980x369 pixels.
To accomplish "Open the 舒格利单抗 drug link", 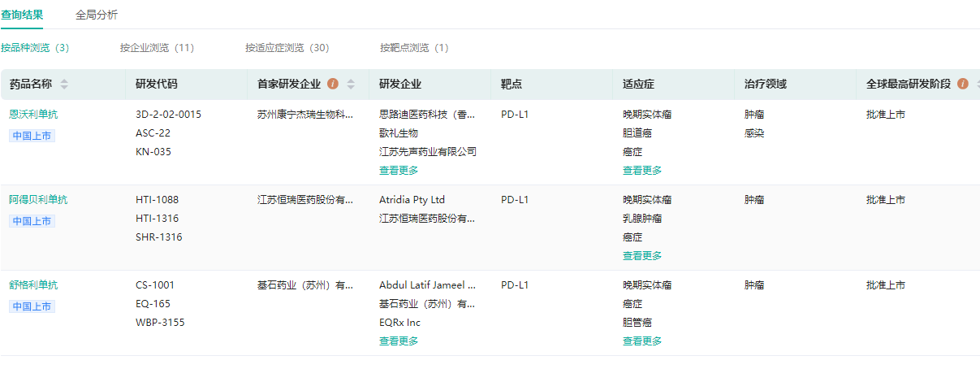I will [x=33, y=285].
